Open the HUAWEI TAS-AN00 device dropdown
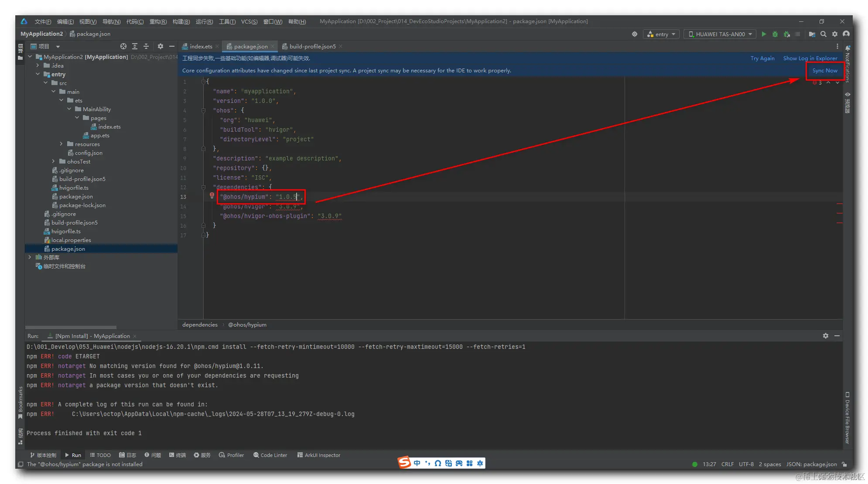 pyautogui.click(x=720, y=34)
